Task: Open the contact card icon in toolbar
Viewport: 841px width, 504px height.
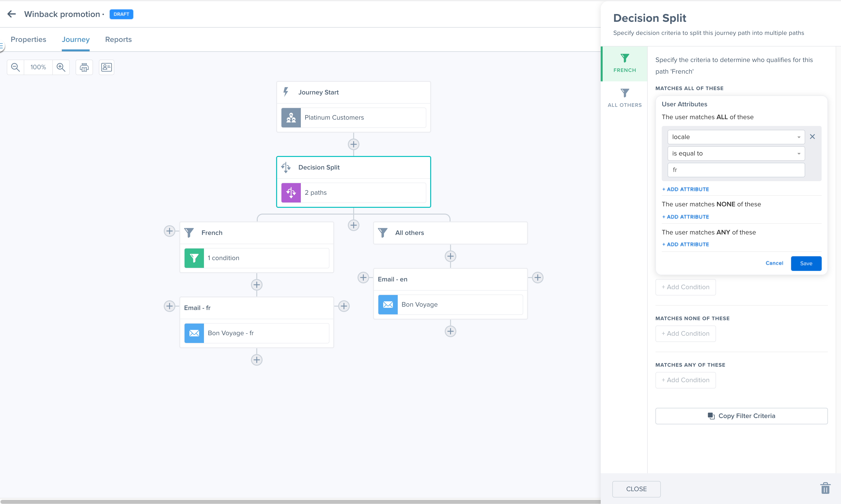Action: [x=106, y=67]
